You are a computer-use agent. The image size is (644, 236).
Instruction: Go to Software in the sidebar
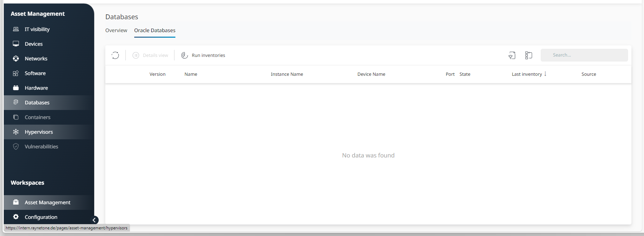(35, 73)
